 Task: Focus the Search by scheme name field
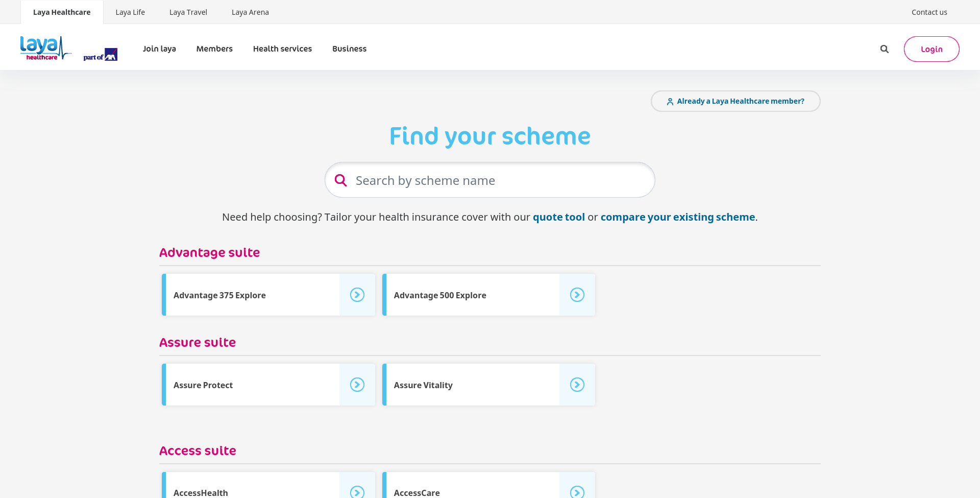(x=490, y=180)
